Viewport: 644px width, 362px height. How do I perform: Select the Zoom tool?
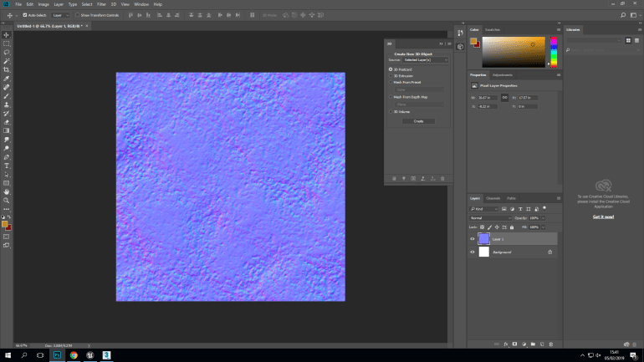pos(6,201)
